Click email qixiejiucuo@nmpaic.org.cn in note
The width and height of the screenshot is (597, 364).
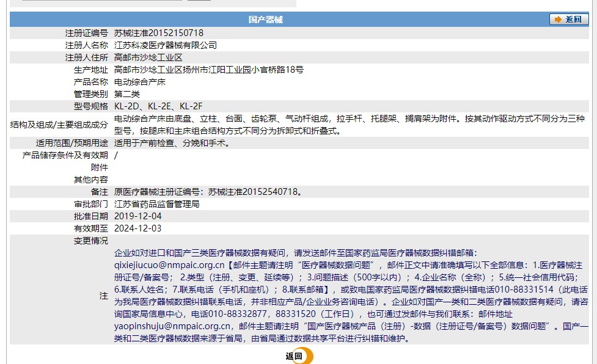click(169, 265)
